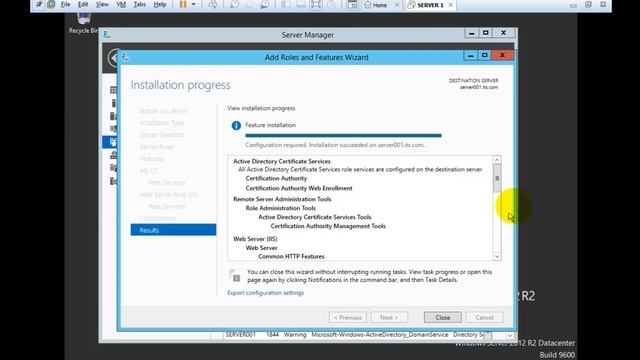The image size is (640, 360).
Task: Open the Help menu
Action: point(160,4)
